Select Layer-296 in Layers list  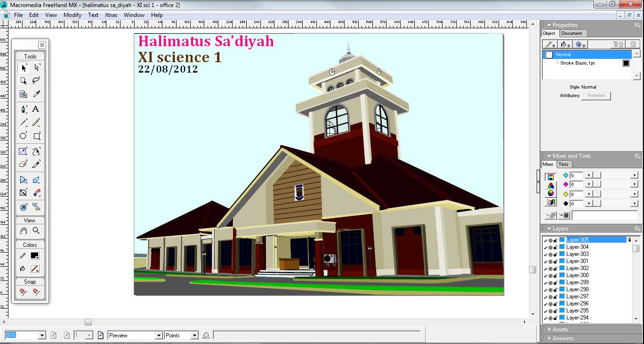(x=577, y=304)
